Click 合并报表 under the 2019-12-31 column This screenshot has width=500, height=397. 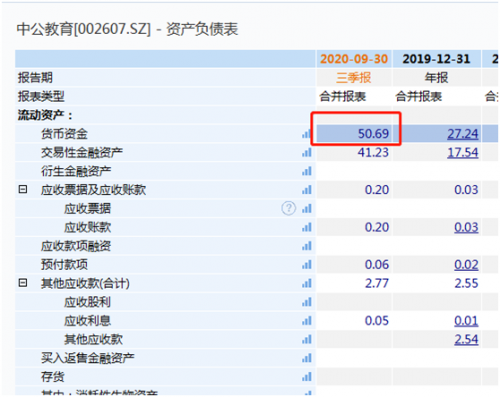[419, 97]
